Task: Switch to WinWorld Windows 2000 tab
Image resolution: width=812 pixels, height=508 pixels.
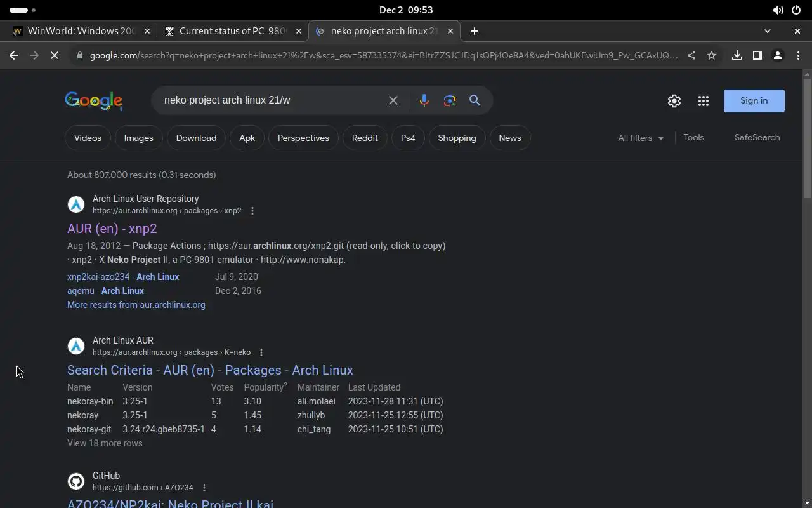Action: 82,30
